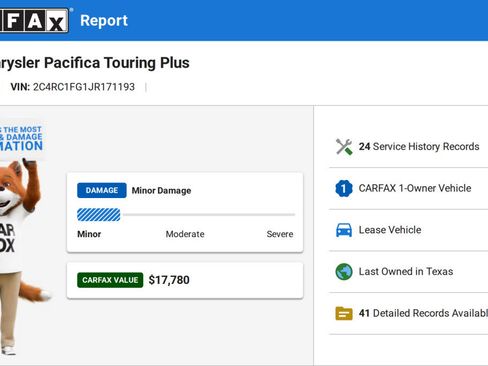Click the $17,780 value amount

(169, 280)
